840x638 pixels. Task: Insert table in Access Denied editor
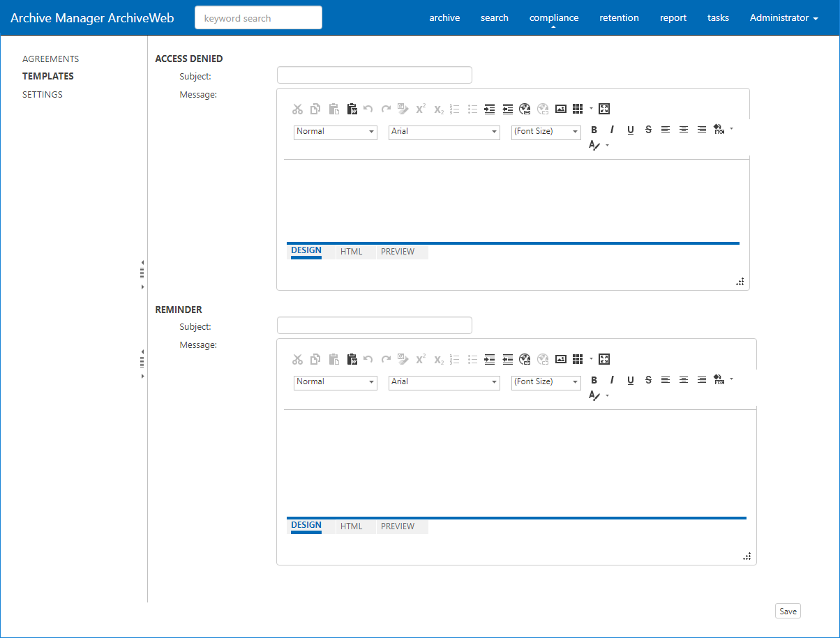pos(578,109)
